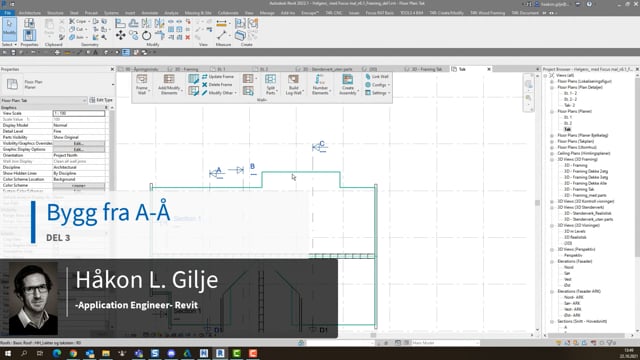Open Google Chrome from the taskbar
Screen dimensions: 640x360
(73, 353)
